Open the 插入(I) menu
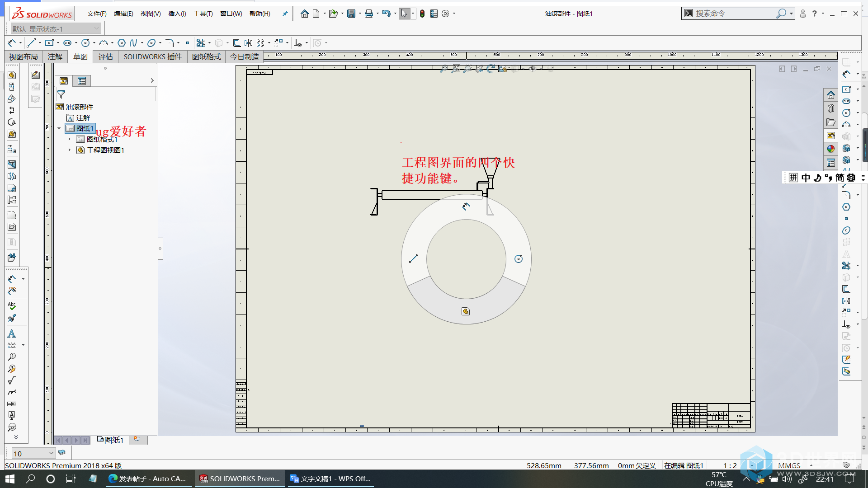This screenshot has width=868, height=488. 177,14
